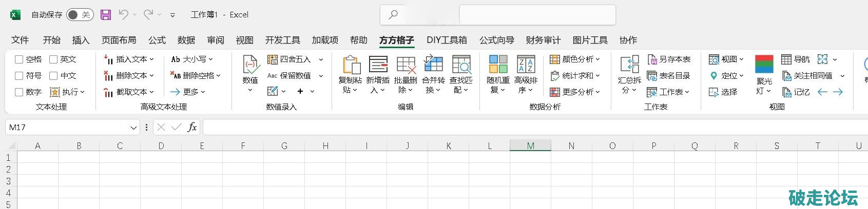Enable the 英文 checkbox

pyautogui.click(x=53, y=59)
